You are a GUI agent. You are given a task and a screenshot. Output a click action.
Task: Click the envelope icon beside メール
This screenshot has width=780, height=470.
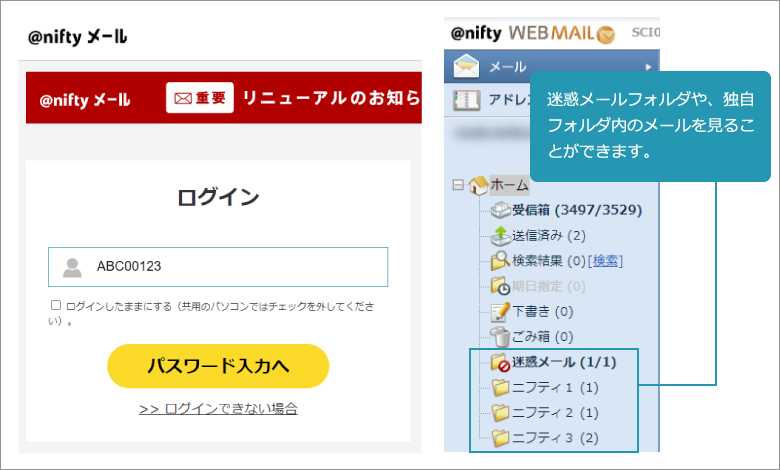click(467, 66)
